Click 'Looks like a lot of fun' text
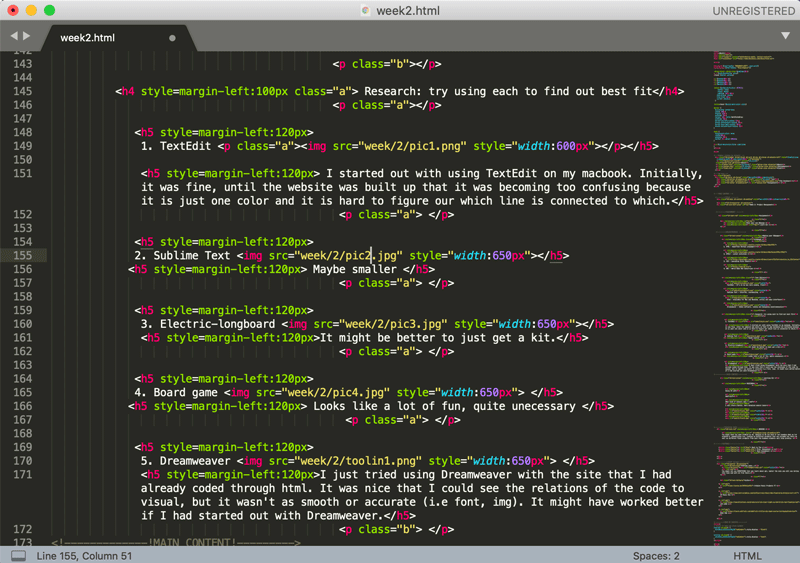Screen dimensions: 800x563 (x=389, y=406)
